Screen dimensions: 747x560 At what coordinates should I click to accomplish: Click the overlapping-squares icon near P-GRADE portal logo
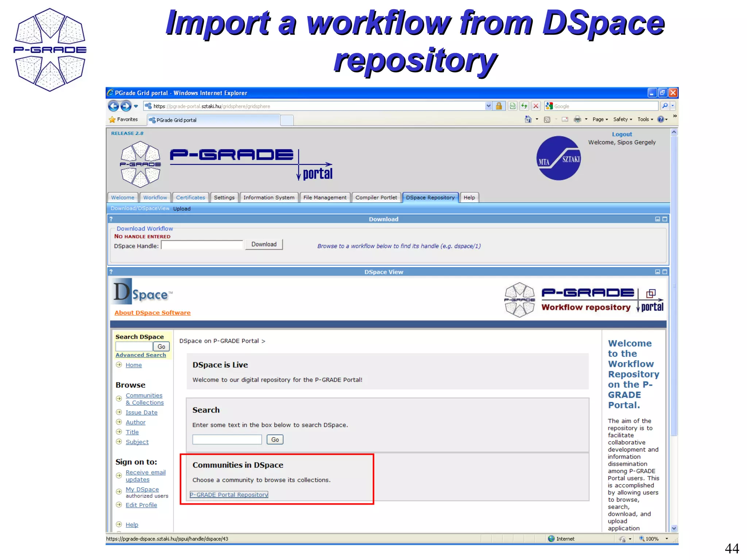pyautogui.click(x=651, y=293)
